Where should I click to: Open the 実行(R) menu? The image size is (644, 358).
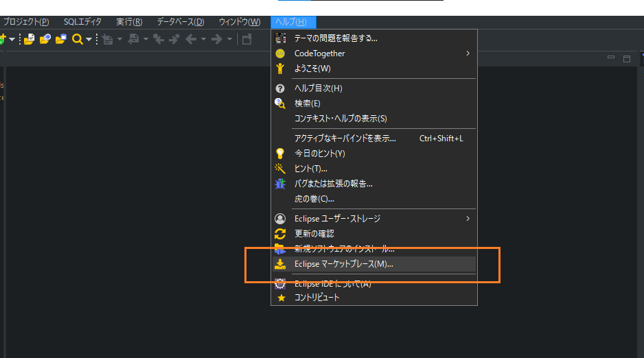point(129,22)
